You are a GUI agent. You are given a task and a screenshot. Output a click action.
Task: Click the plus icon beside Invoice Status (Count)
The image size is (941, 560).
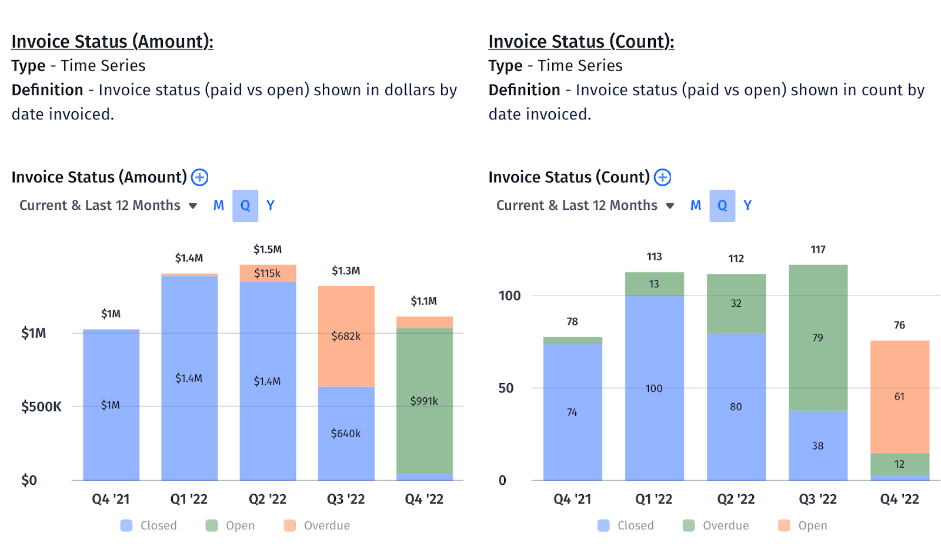[x=663, y=177]
